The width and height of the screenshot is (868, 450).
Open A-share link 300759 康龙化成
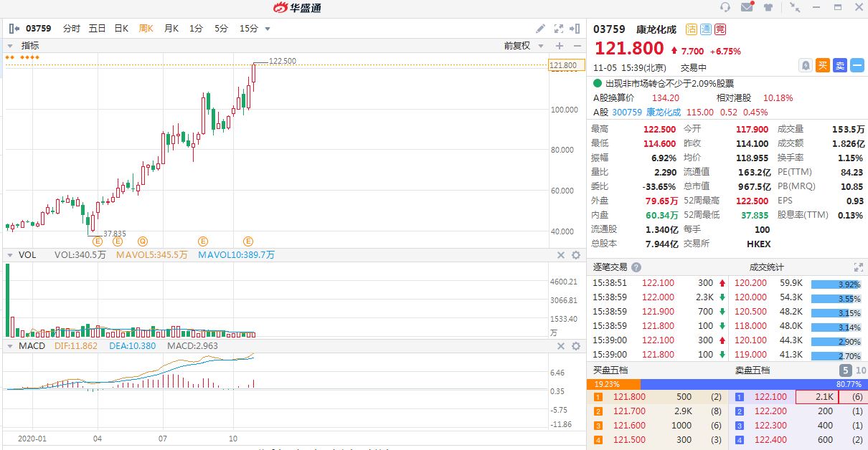(x=646, y=112)
